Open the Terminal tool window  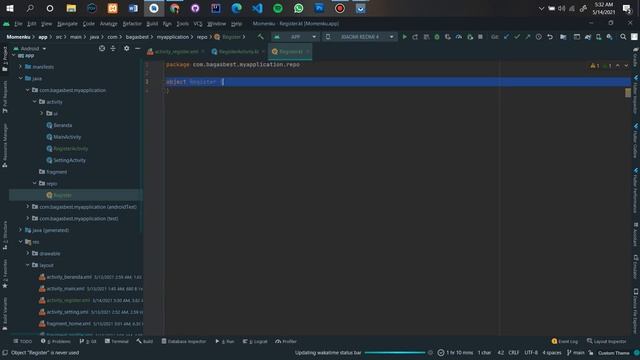(117, 341)
